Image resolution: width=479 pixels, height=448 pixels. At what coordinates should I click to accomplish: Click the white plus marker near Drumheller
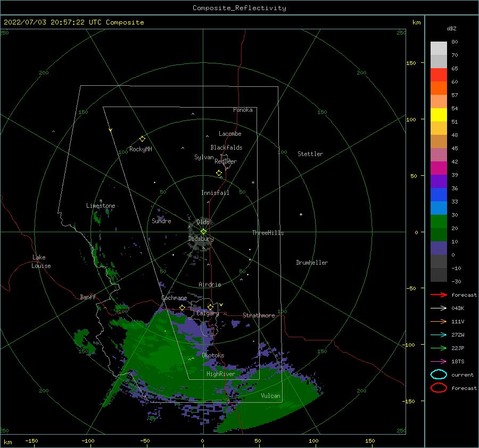tap(301, 214)
